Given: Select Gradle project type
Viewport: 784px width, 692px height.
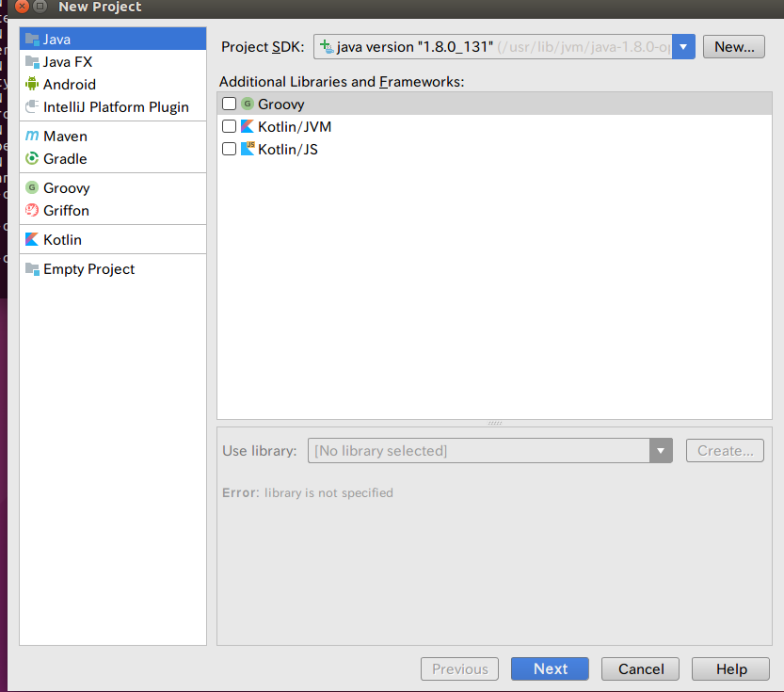Looking at the screenshot, I should tap(113, 158).
